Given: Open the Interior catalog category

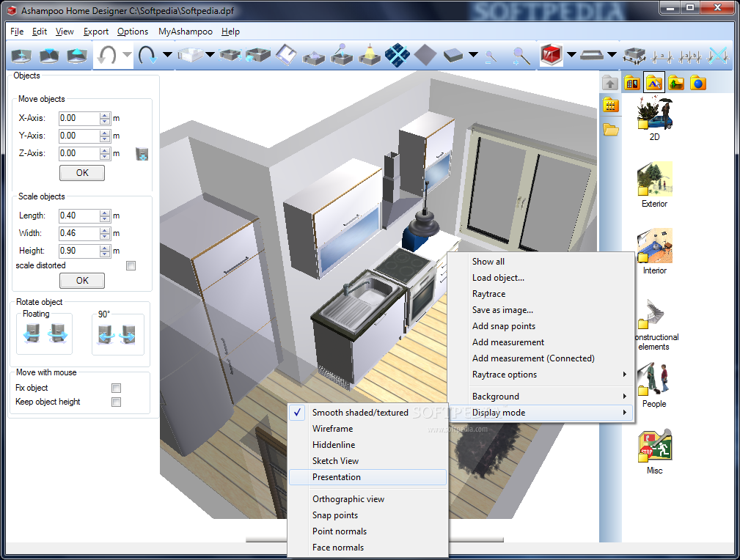Looking at the screenshot, I should pyautogui.click(x=655, y=251).
